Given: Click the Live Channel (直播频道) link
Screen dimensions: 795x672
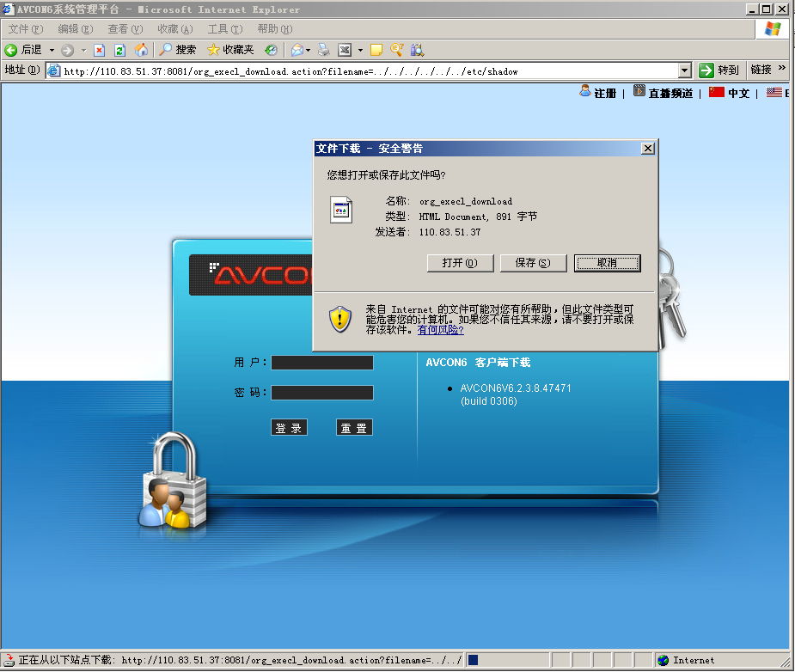Looking at the screenshot, I should (670, 94).
